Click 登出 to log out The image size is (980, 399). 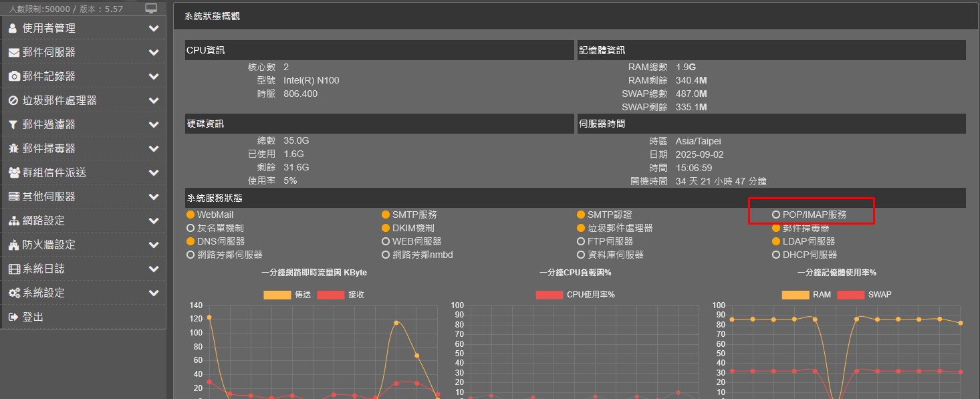(x=33, y=317)
